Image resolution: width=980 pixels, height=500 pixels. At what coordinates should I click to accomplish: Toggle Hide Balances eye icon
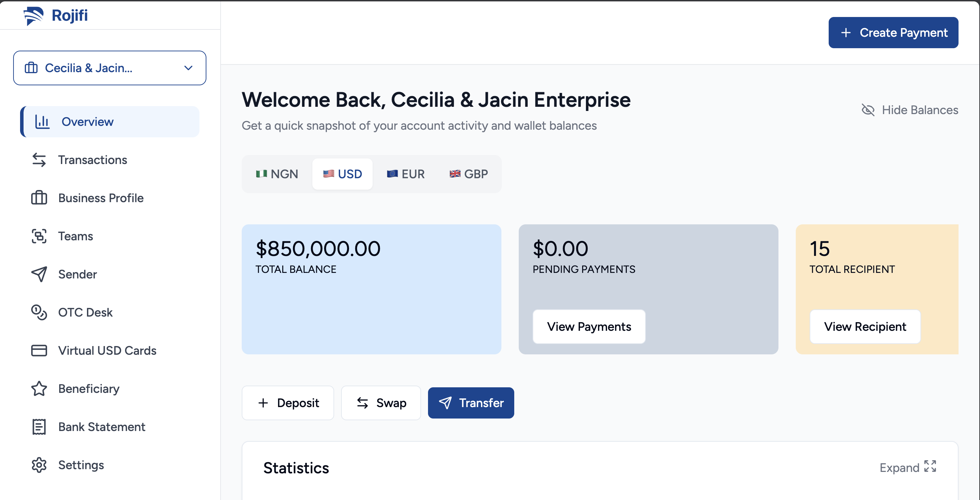pos(868,110)
